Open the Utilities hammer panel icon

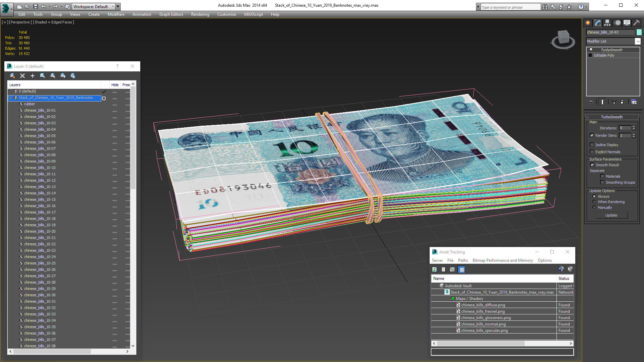click(x=636, y=23)
